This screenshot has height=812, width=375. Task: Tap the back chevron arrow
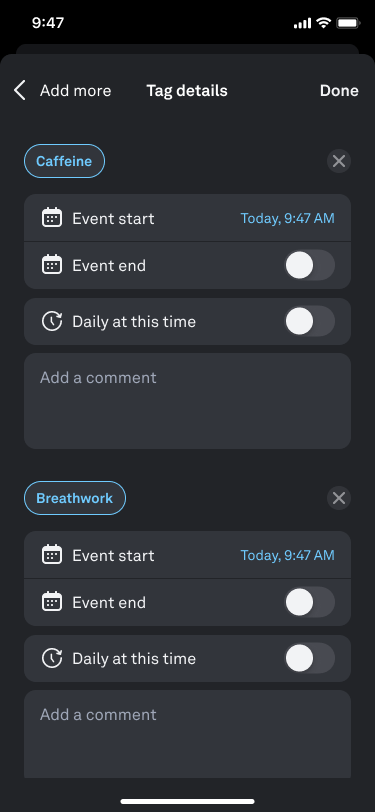click(19, 91)
